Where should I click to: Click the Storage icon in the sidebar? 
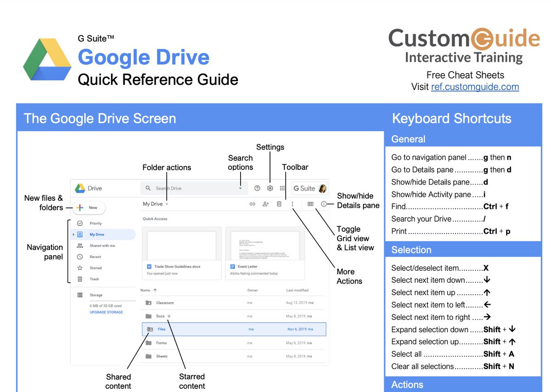coord(80,295)
